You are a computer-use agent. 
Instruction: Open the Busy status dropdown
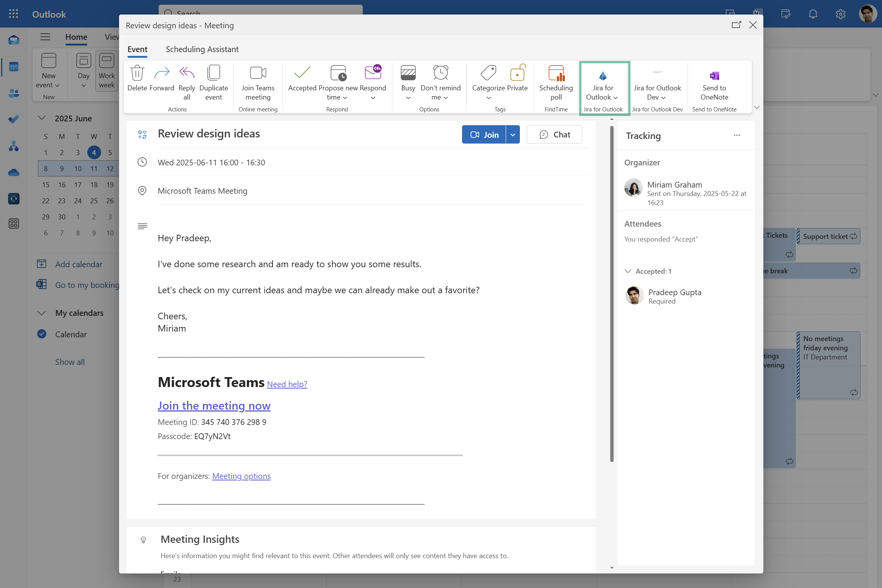(x=408, y=83)
